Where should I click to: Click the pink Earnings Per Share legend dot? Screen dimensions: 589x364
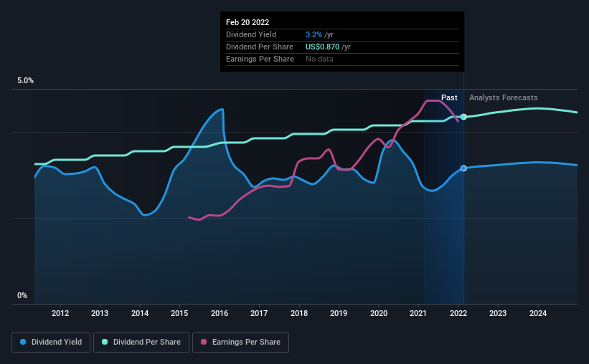[204, 342]
